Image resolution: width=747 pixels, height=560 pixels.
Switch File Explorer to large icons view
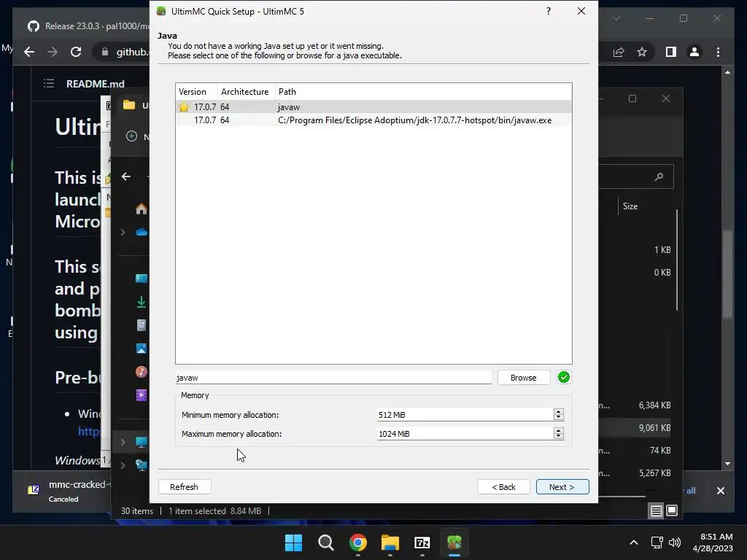672,511
